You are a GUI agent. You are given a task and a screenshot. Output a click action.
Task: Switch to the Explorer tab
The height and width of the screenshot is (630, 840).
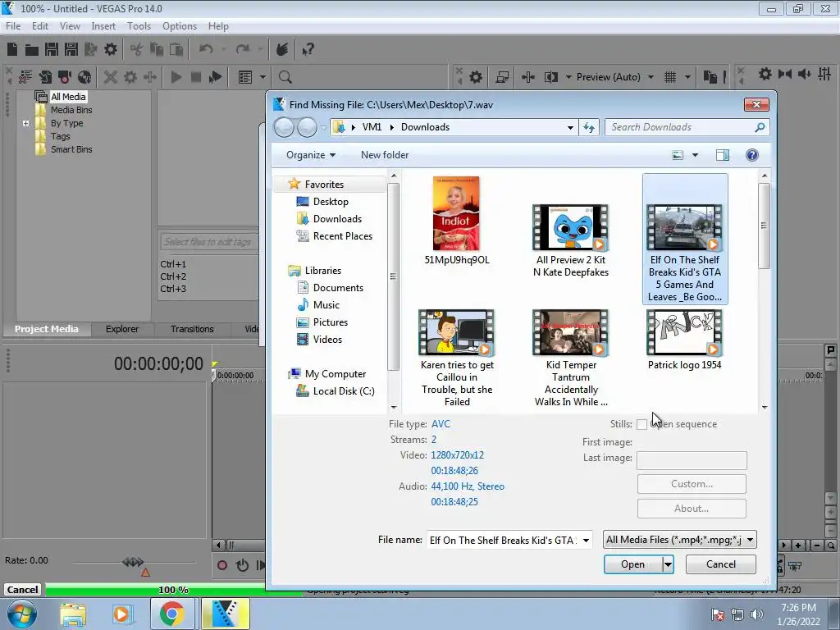(122, 329)
